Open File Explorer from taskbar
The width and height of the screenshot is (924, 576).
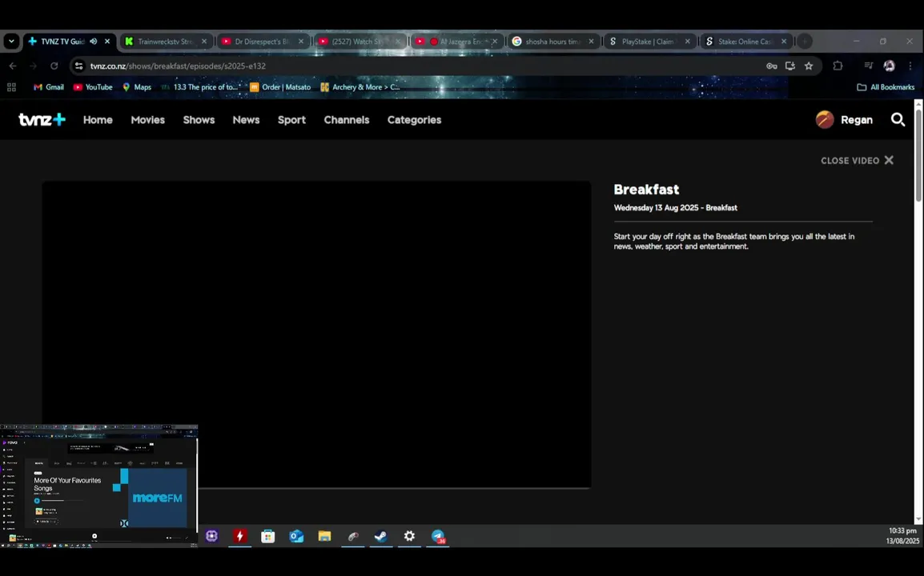[x=325, y=536]
